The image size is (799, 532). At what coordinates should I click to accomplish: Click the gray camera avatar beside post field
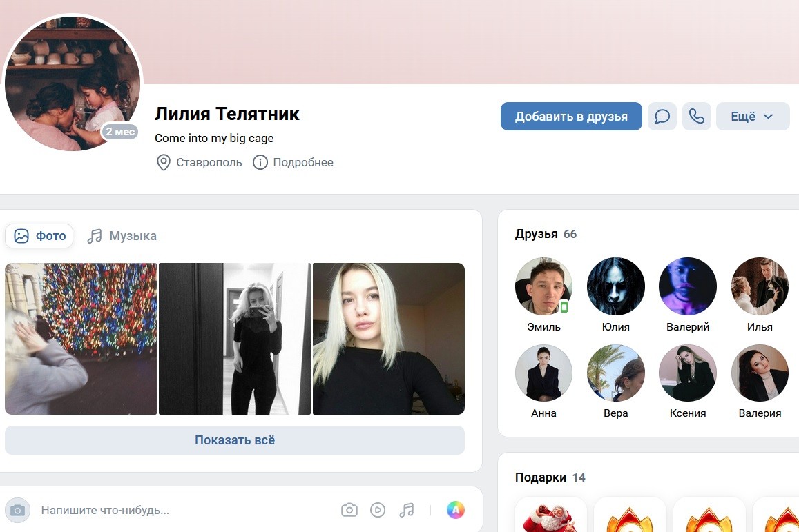pos(18,510)
